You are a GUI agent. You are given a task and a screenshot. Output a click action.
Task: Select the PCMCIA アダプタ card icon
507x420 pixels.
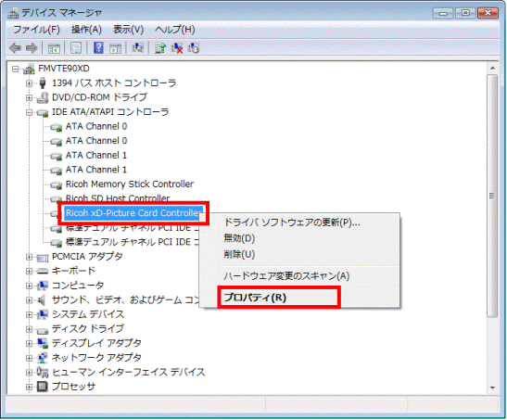pyautogui.click(x=43, y=258)
